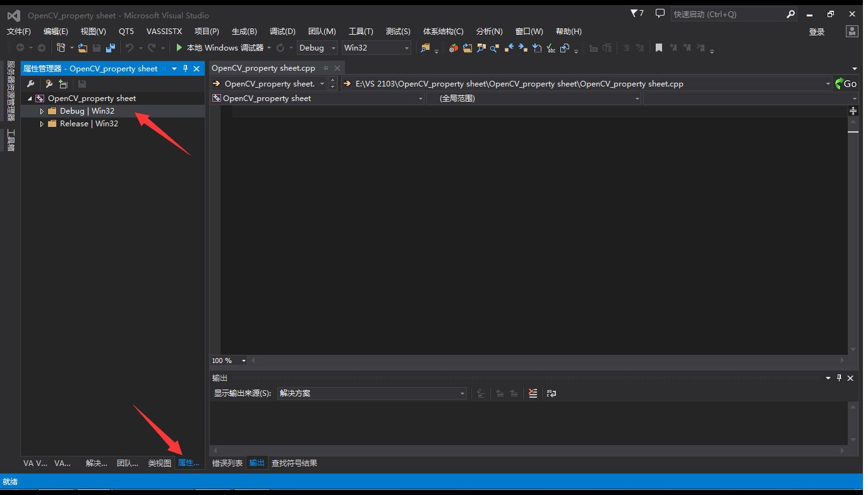
Task: Click the VA open file in solution icon
Action: (x=467, y=47)
